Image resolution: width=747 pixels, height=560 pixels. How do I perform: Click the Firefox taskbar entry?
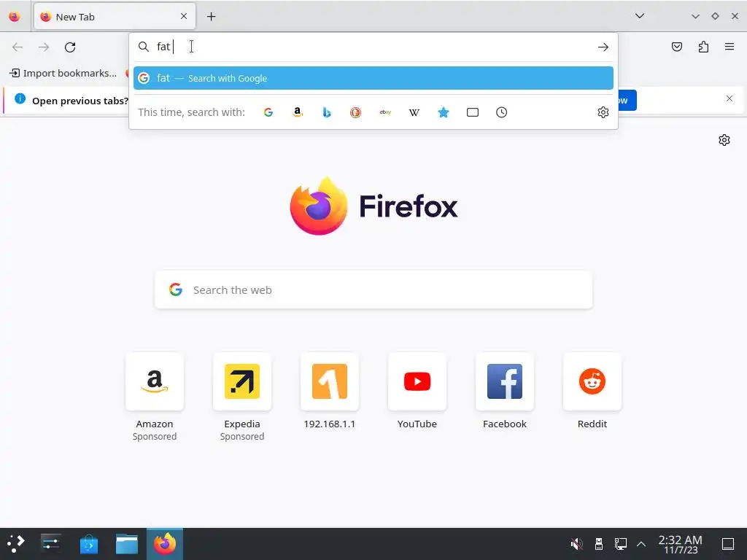pos(165,544)
